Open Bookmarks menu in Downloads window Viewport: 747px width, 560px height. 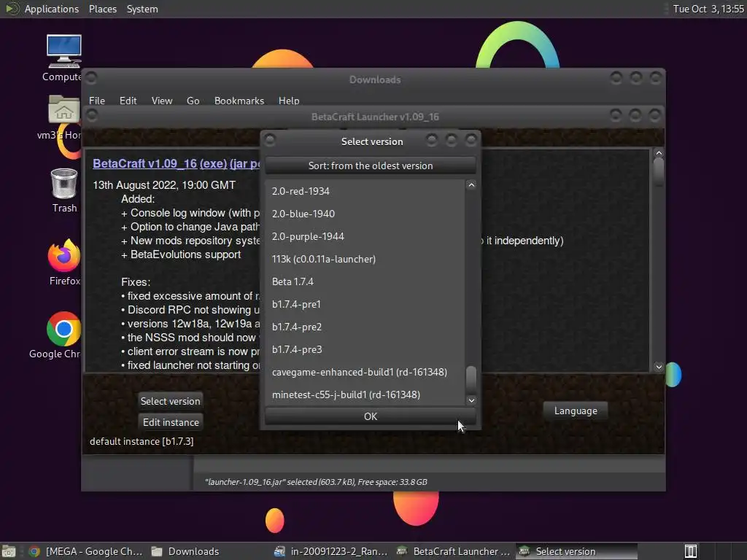pyautogui.click(x=239, y=101)
